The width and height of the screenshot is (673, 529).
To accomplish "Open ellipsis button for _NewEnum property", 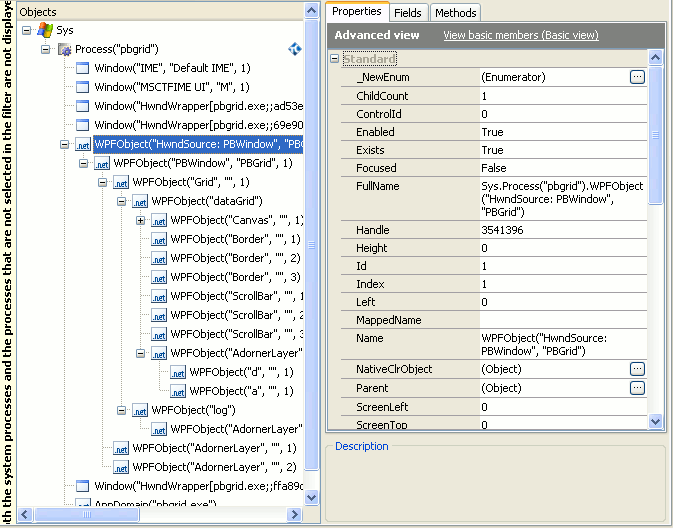I will tap(637, 77).
